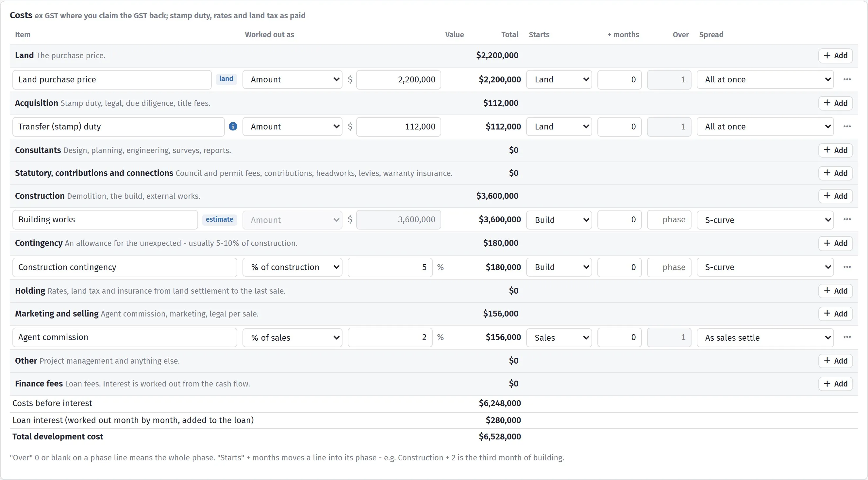
Task: Click the 2,200,000 land value field
Action: pyautogui.click(x=399, y=79)
